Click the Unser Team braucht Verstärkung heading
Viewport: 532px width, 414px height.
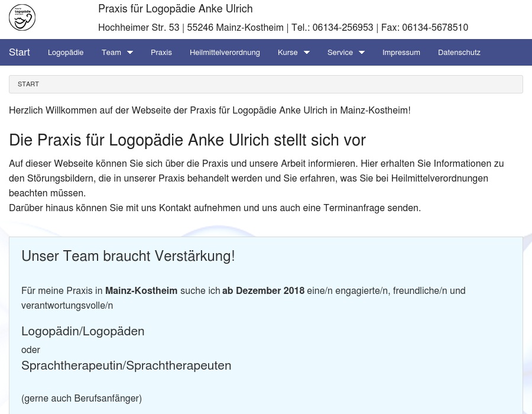128,256
